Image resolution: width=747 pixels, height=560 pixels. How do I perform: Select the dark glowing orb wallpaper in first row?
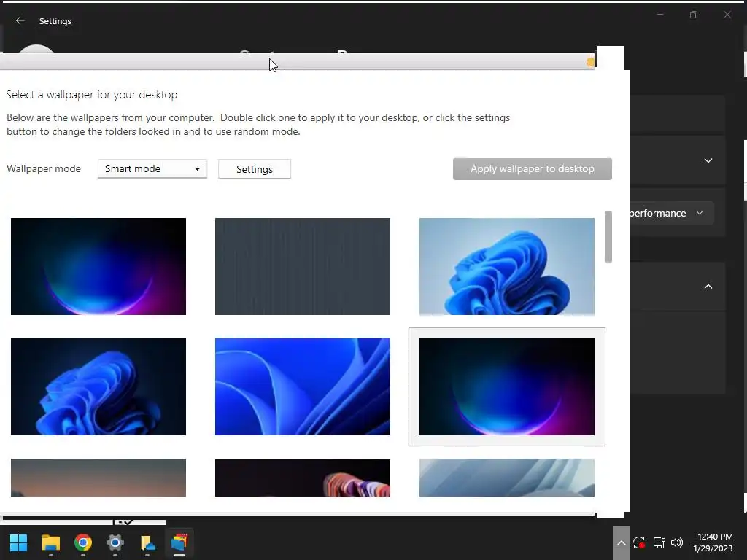pyautogui.click(x=98, y=266)
